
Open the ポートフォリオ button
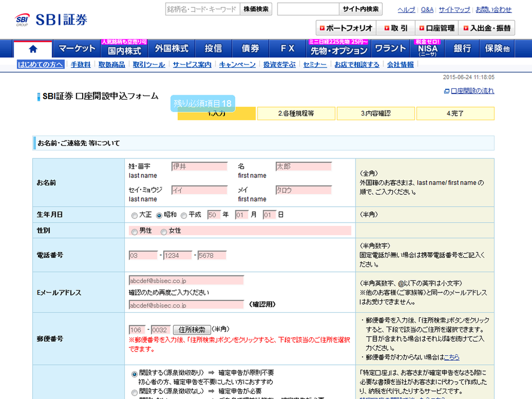pyautogui.click(x=346, y=28)
